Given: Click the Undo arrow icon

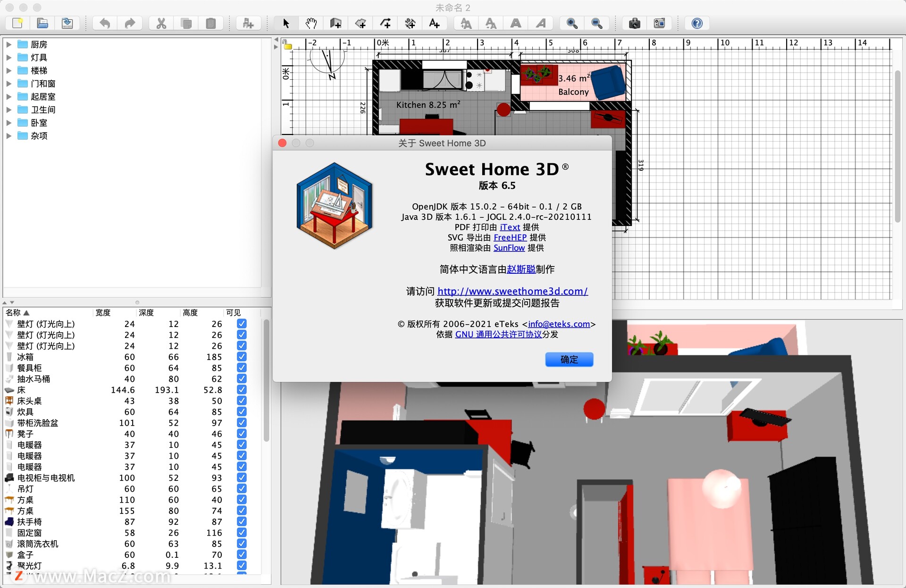Looking at the screenshot, I should [105, 23].
